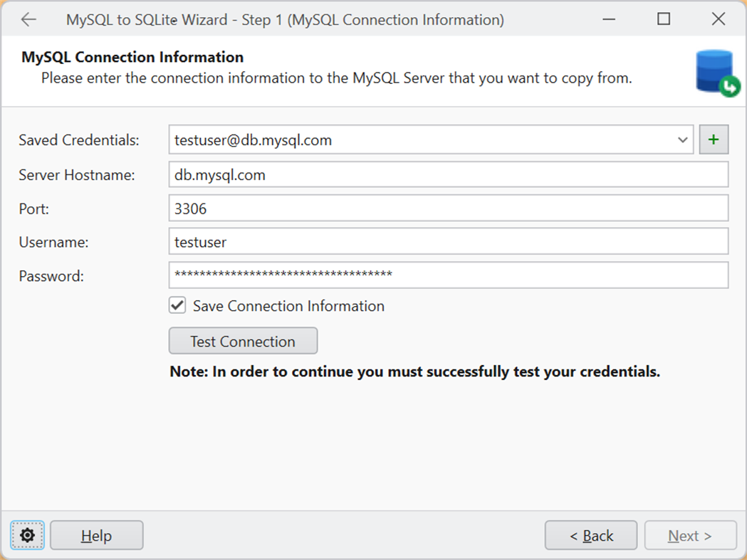This screenshot has height=560, width=747.
Task: Click the Next button
Action: (x=689, y=536)
